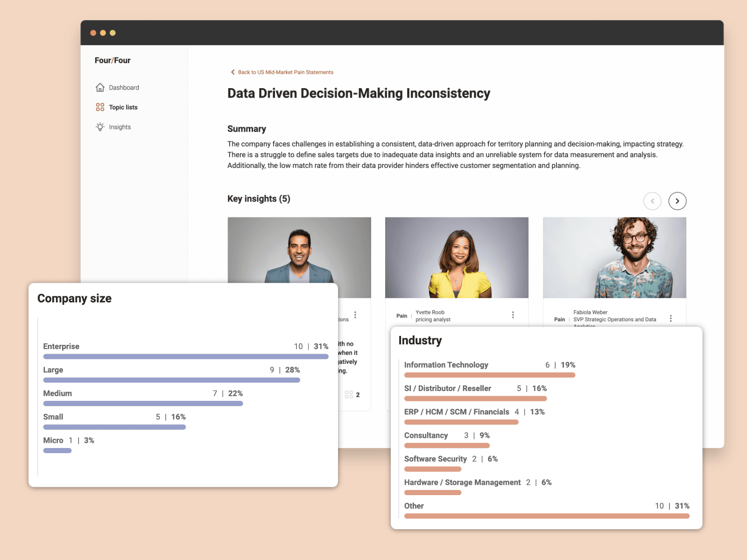
Task: Open Fabiola Weber card's three-dot menu
Action: [x=670, y=318]
